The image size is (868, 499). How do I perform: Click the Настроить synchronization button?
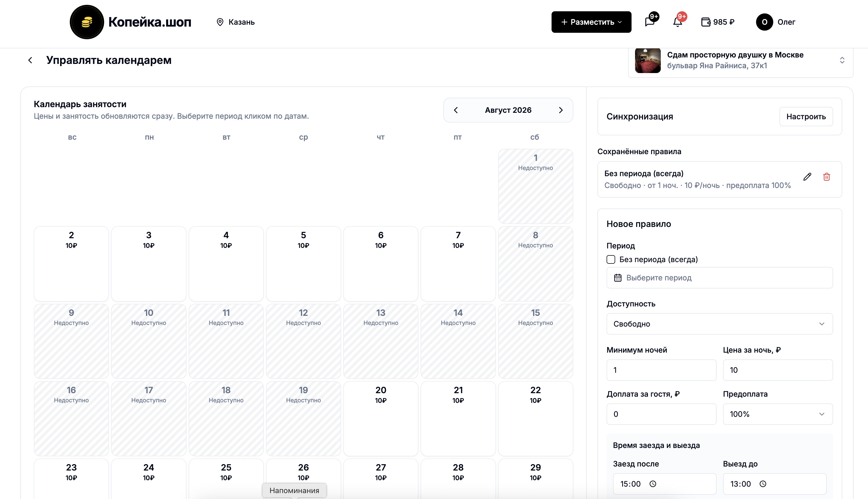pyautogui.click(x=806, y=117)
